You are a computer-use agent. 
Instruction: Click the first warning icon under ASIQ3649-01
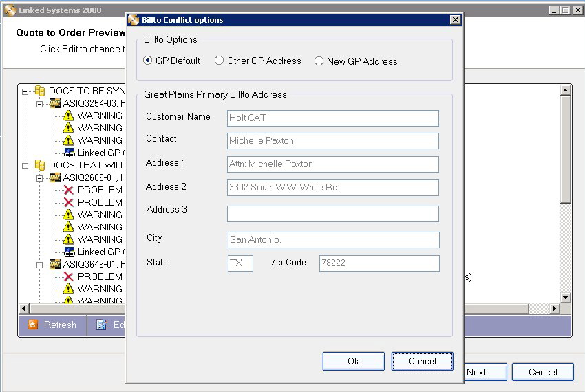pos(69,289)
